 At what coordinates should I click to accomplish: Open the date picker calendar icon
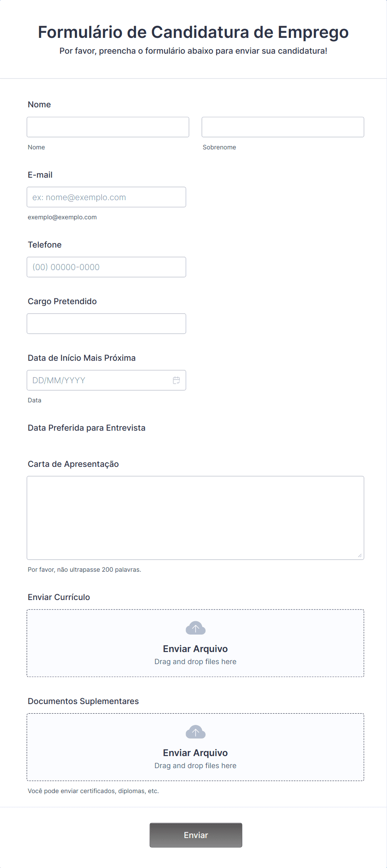click(176, 380)
